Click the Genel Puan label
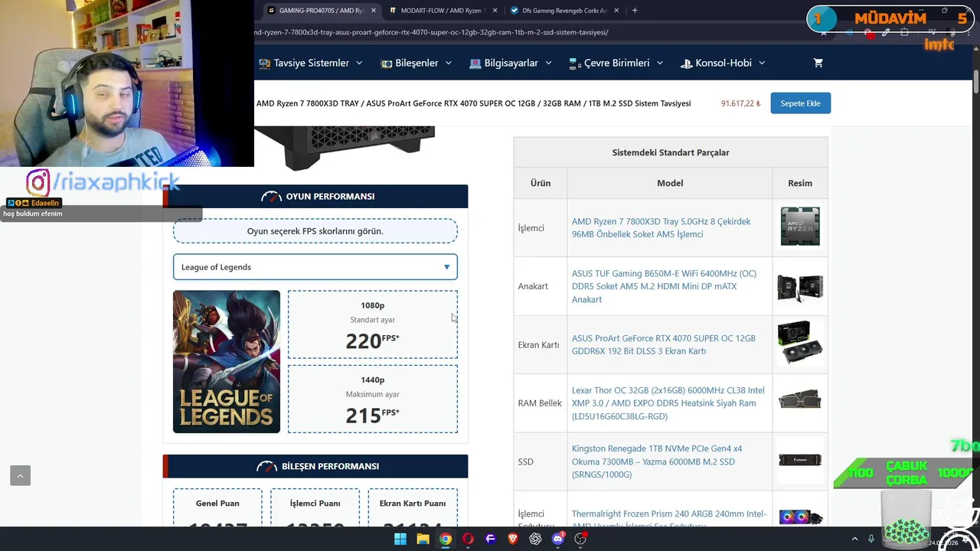Image resolution: width=980 pixels, height=551 pixels. (x=217, y=504)
